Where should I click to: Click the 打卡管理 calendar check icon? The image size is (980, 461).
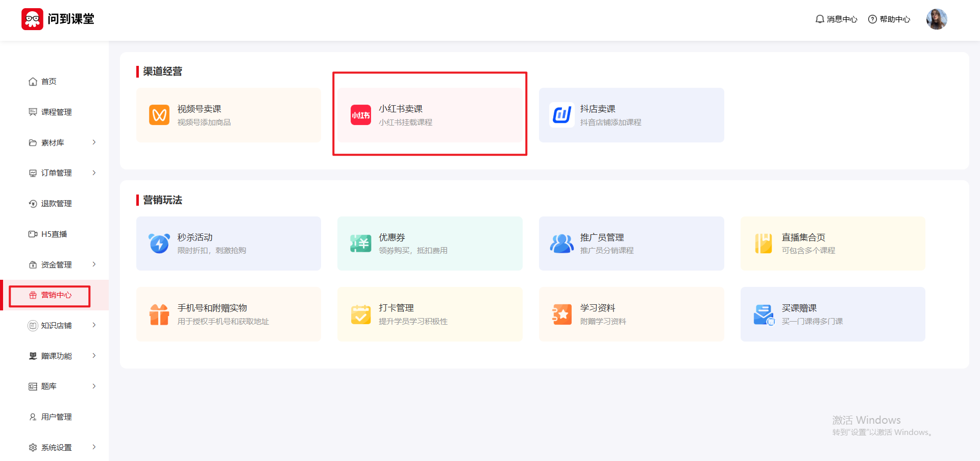361,314
